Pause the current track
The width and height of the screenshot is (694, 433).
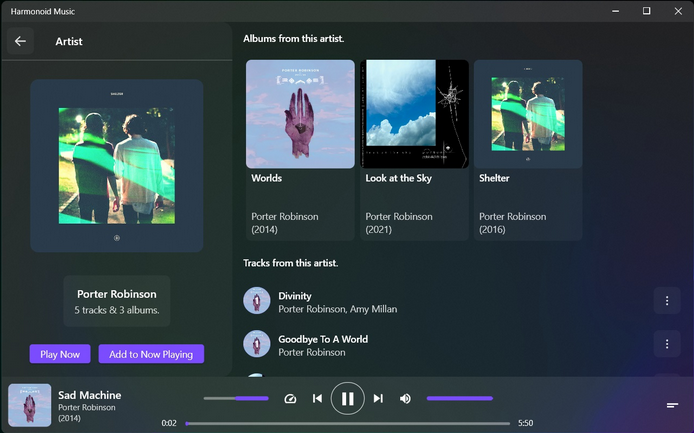coord(347,398)
